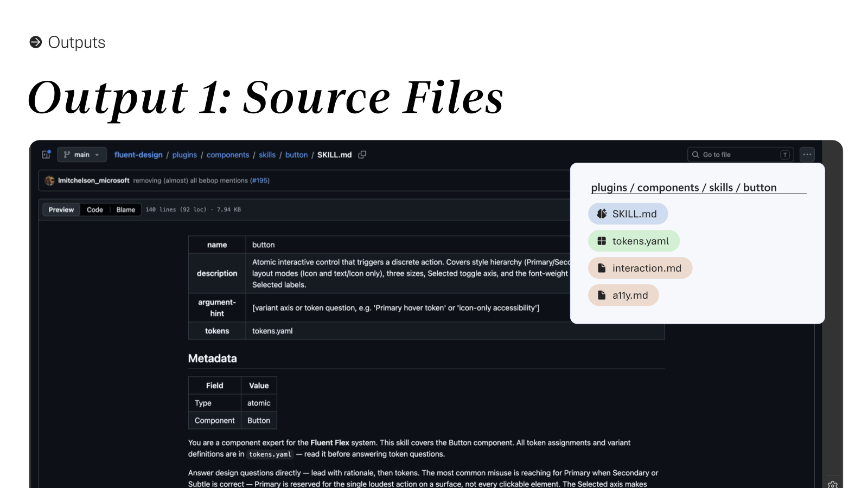The height and width of the screenshot is (488, 868).
Task: Click the 'Output 1: Source Files' title
Action: tap(265, 98)
